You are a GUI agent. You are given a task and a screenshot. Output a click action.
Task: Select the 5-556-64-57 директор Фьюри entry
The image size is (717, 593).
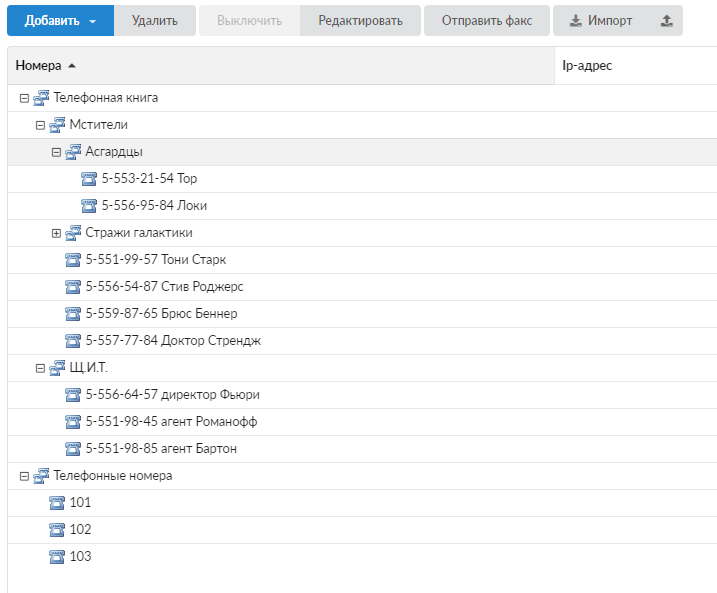click(x=172, y=394)
